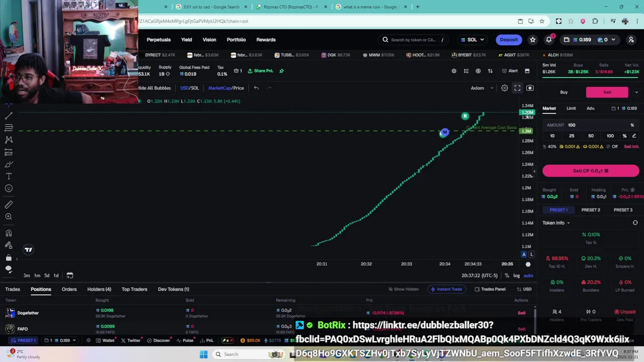Image resolution: width=644 pixels, height=362 pixels.
Task: Select the brush drawing tool
Action: tap(9, 164)
